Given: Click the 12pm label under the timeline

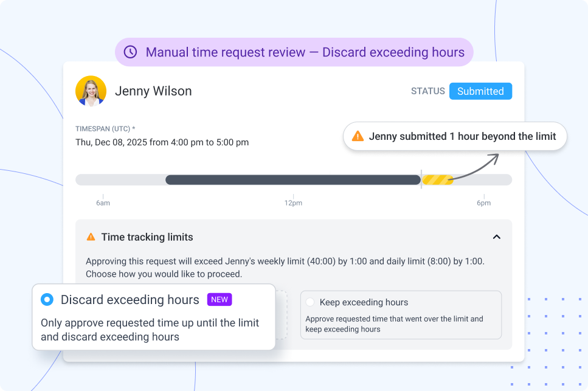Looking at the screenshot, I should point(294,202).
